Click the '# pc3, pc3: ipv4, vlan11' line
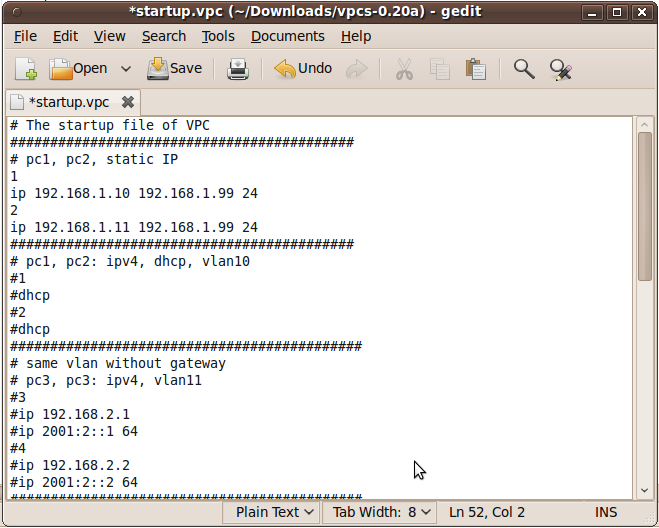The height and width of the screenshot is (528, 659). point(105,380)
